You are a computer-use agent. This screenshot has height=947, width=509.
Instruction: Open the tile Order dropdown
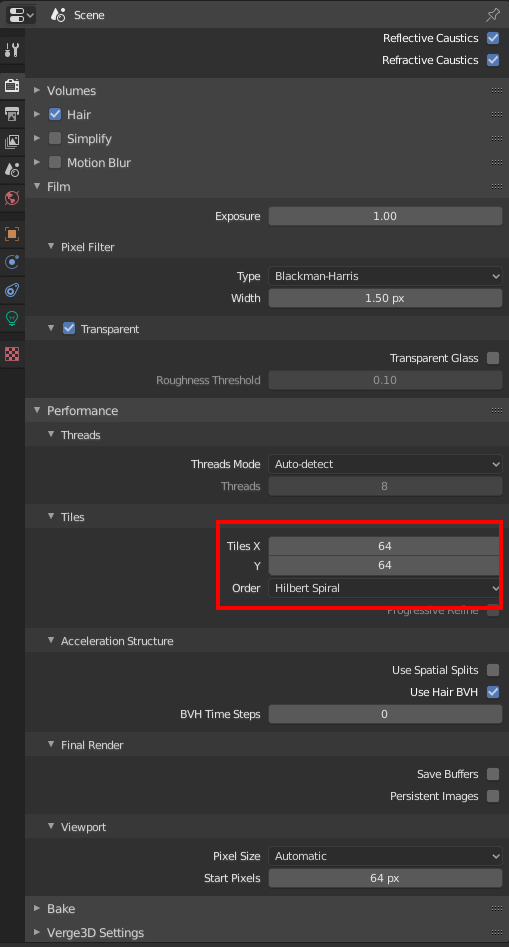coord(385,588)
